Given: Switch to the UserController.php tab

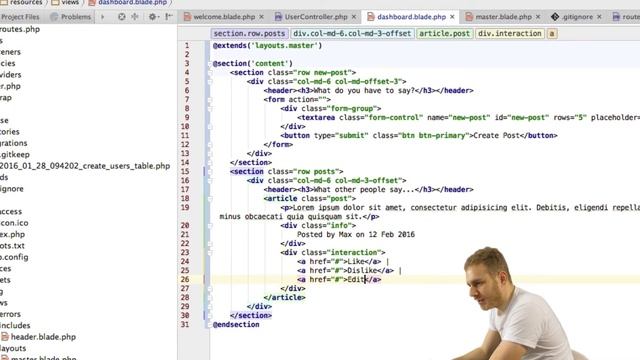Looking at the screenshot, I should pyautogui.click(x=316, y=17).
